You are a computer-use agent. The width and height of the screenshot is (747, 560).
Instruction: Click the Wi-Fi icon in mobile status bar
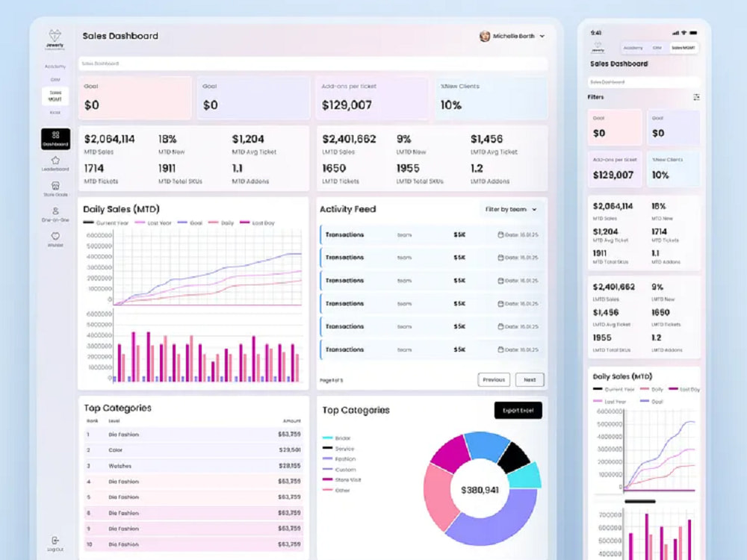[684, 33]
